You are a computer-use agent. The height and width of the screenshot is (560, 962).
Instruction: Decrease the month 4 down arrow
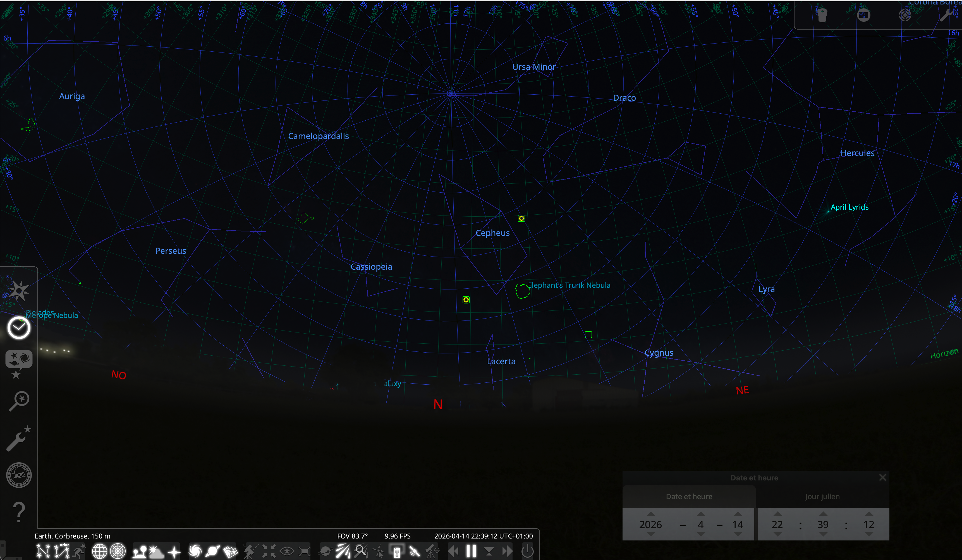pyautogui.click(x=701, y=534)
